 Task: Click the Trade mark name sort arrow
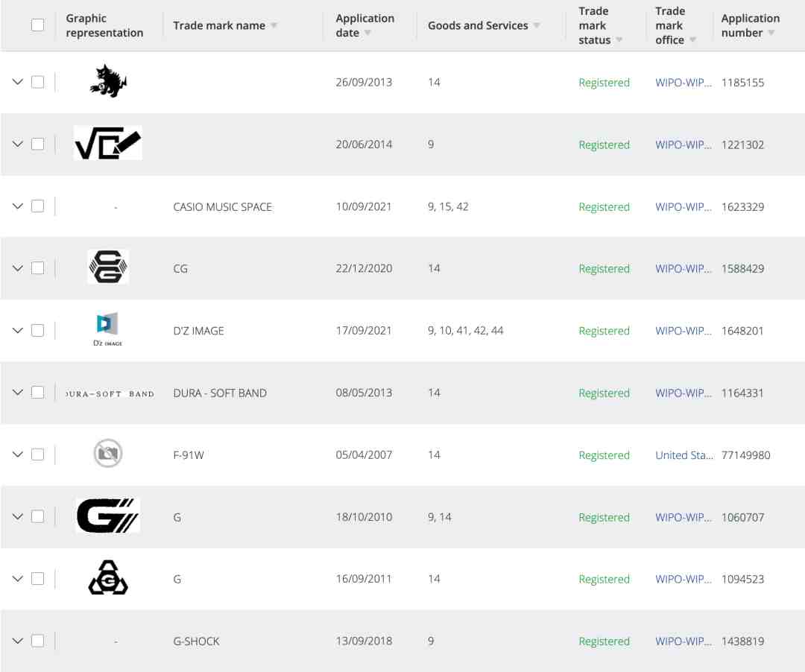click(274, 25)
